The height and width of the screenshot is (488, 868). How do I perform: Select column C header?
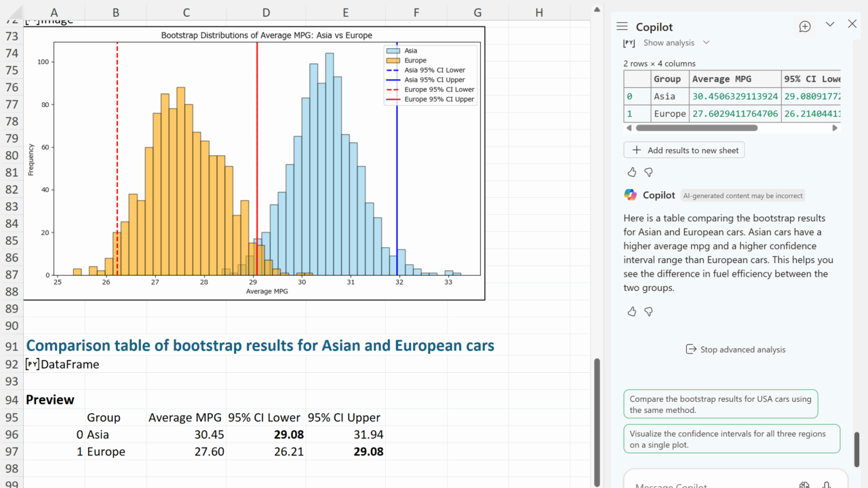click(186, 12)
